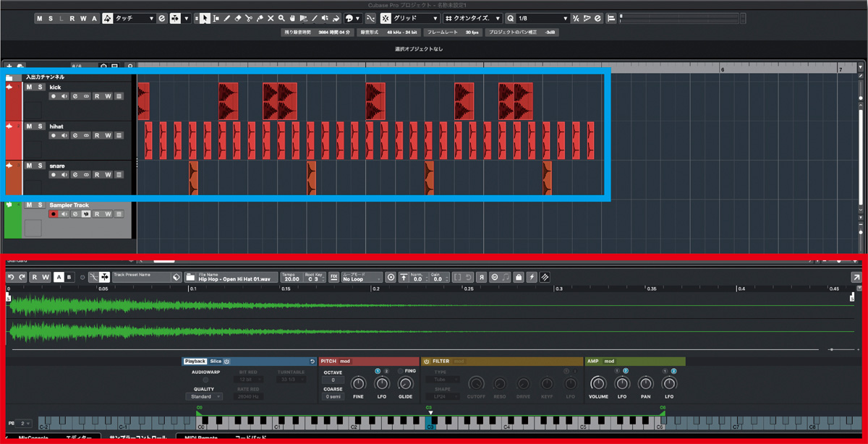Select the Line tool
The image size is (868, 444).
click(x=314, y=18)
